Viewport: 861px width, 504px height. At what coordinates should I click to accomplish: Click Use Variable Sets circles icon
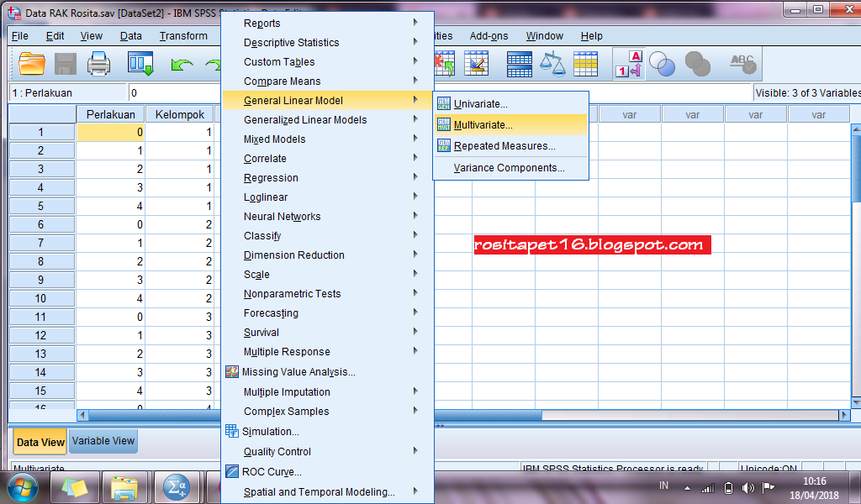tap(662, 64)
